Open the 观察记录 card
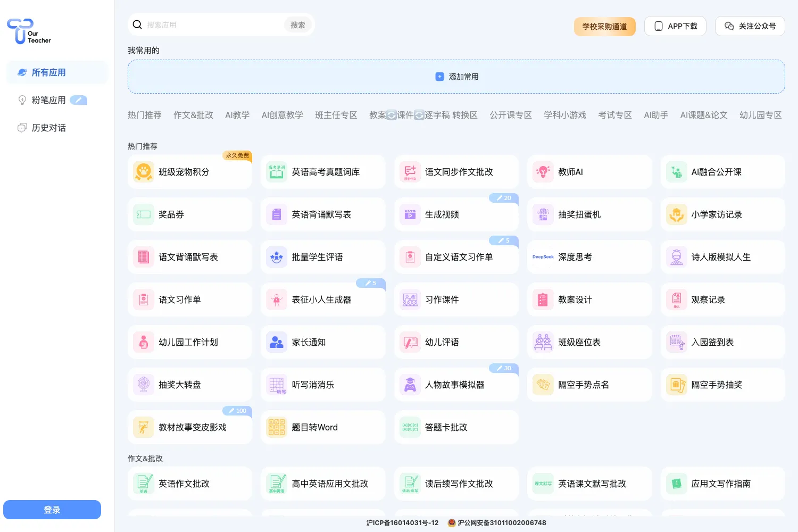Screen dimensions: 798x532 [723, 300]
